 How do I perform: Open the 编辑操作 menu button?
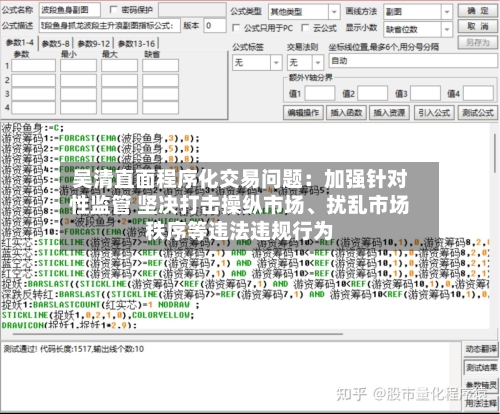tap(303, 113)
